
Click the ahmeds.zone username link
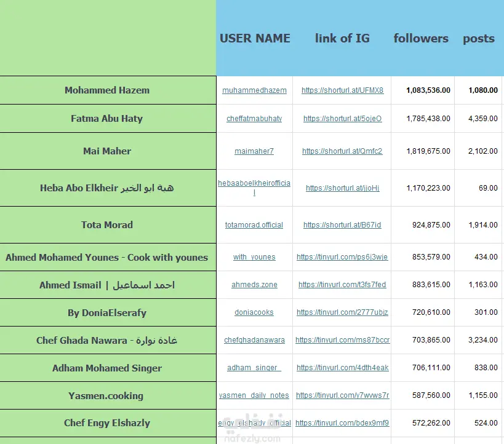click(x=254, y=285)
